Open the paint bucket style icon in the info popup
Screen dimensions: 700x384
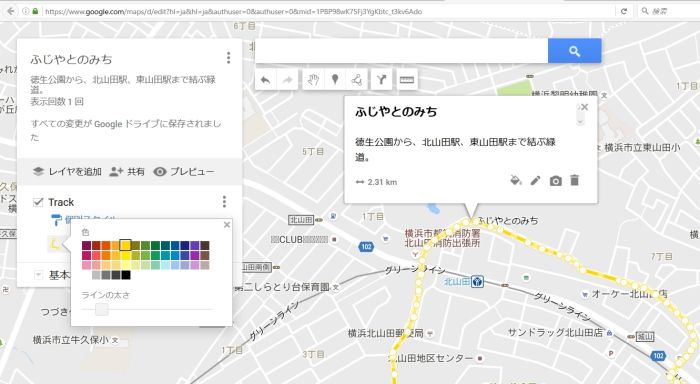(516, 180)
